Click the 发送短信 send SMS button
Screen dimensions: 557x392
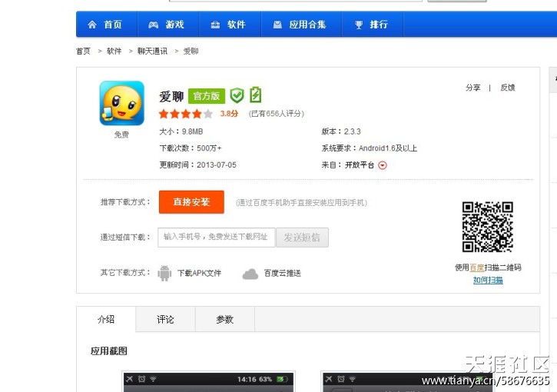point(302,238)
